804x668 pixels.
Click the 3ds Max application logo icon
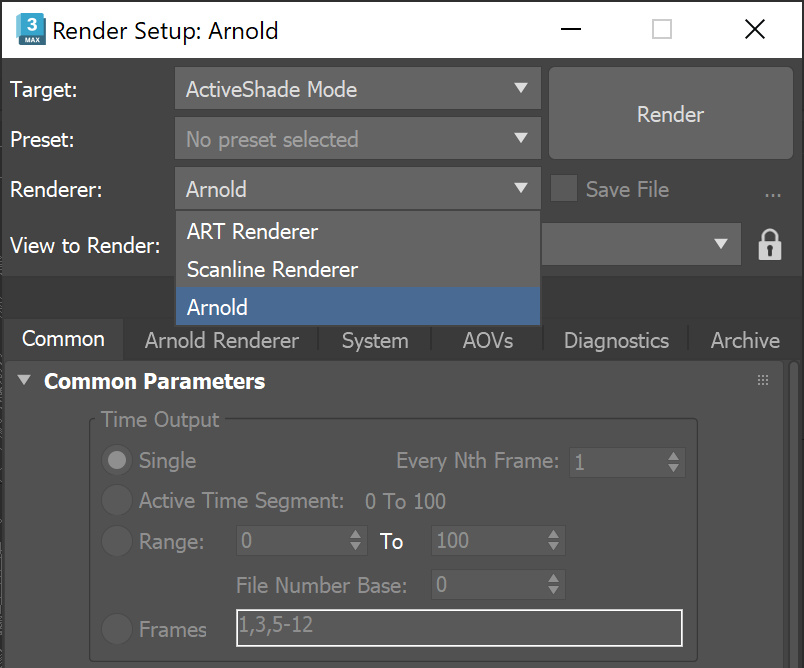pos(30,30)
